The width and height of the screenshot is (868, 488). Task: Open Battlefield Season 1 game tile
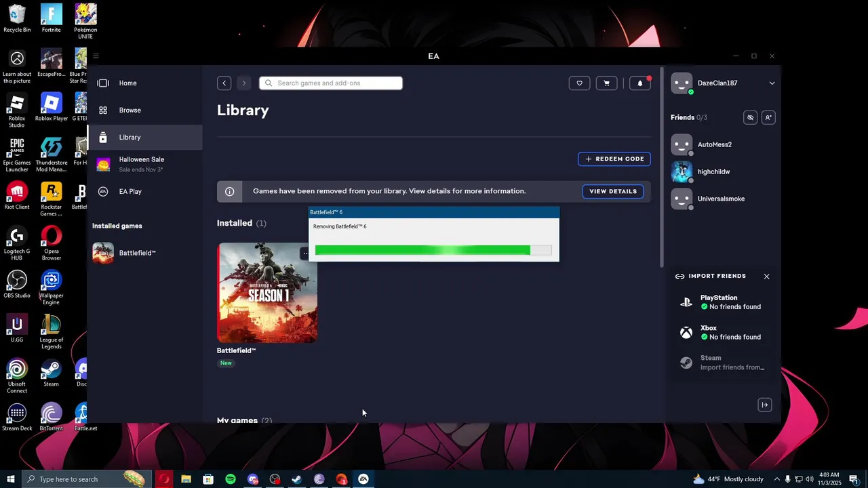(x=267, y=293)
